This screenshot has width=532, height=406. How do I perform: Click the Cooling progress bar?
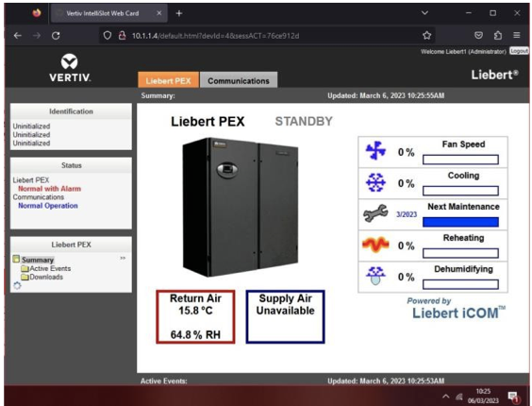pyautogui.click(x=460, y=191)
